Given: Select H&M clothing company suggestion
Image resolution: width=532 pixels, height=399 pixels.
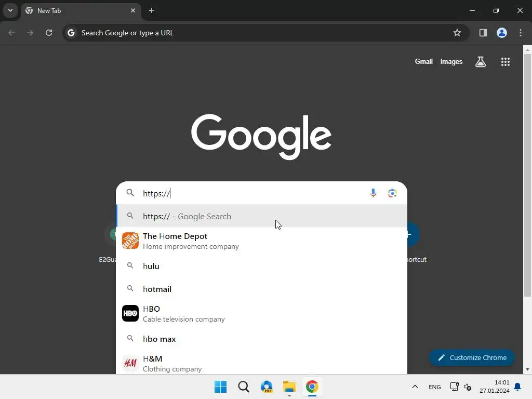Looking at the screenshot, I should [x=261, y=363].
